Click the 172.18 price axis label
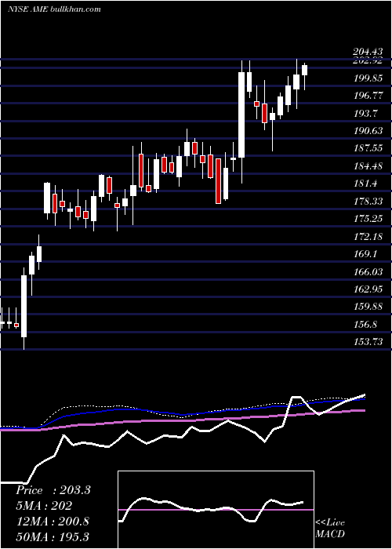 368,237
